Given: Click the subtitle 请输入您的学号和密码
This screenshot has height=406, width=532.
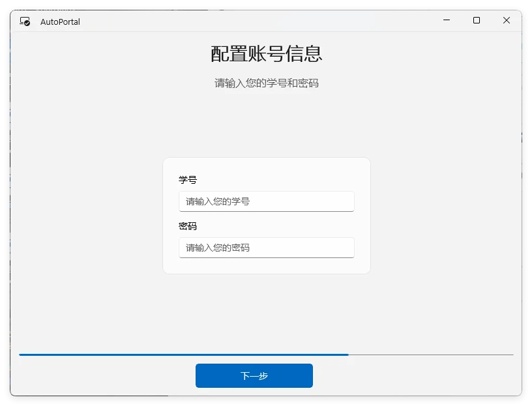Looking at the screenshot, I should pos(266,83).
